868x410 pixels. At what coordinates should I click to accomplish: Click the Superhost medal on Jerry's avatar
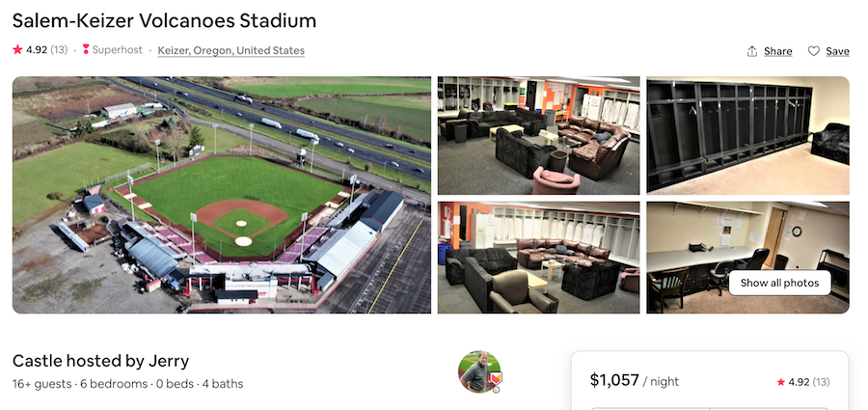point(496,378)
